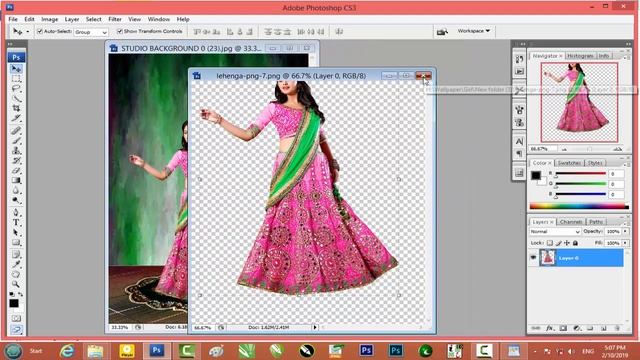Open Paragraph panel from collapsed dock

click(519, 154)
